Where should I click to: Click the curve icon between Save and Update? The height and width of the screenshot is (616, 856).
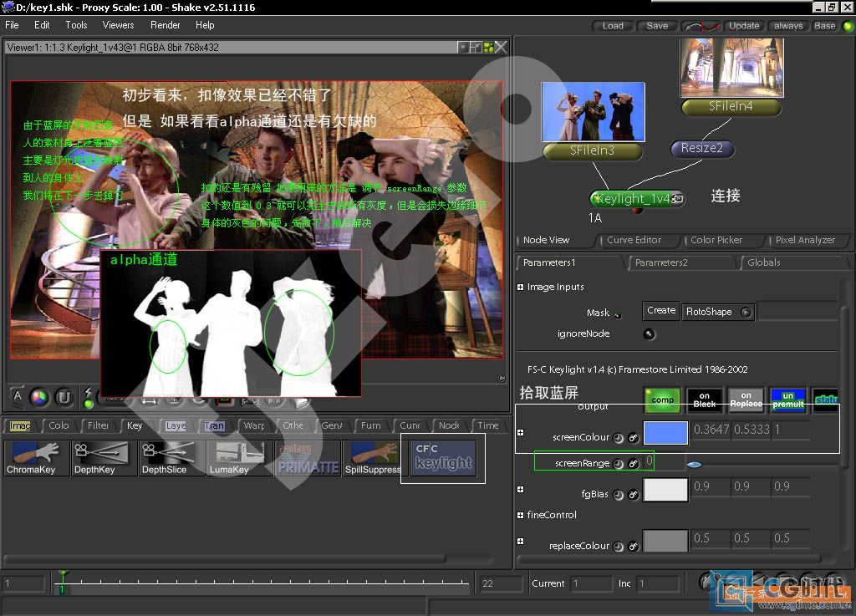[701, 26]
